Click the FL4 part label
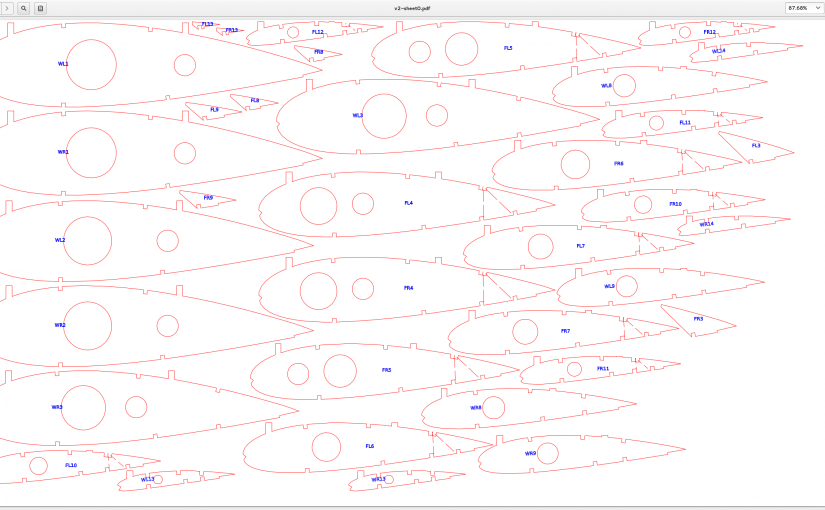The height and width of the screenshot is (510, 825). (409, 203)
